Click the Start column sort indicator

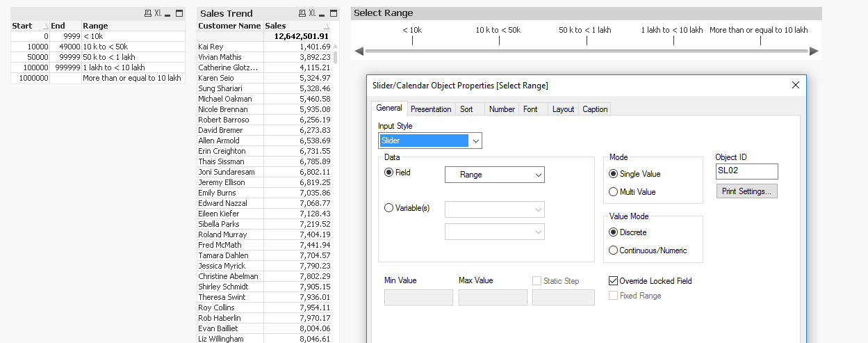pyautogui.click(x=47, y=26)
